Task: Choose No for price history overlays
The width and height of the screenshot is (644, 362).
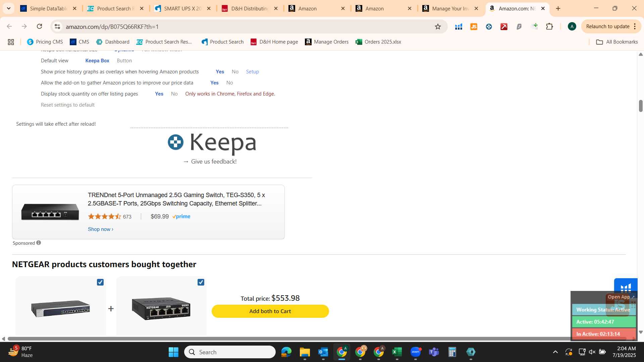Action: [x=235, y=72]
